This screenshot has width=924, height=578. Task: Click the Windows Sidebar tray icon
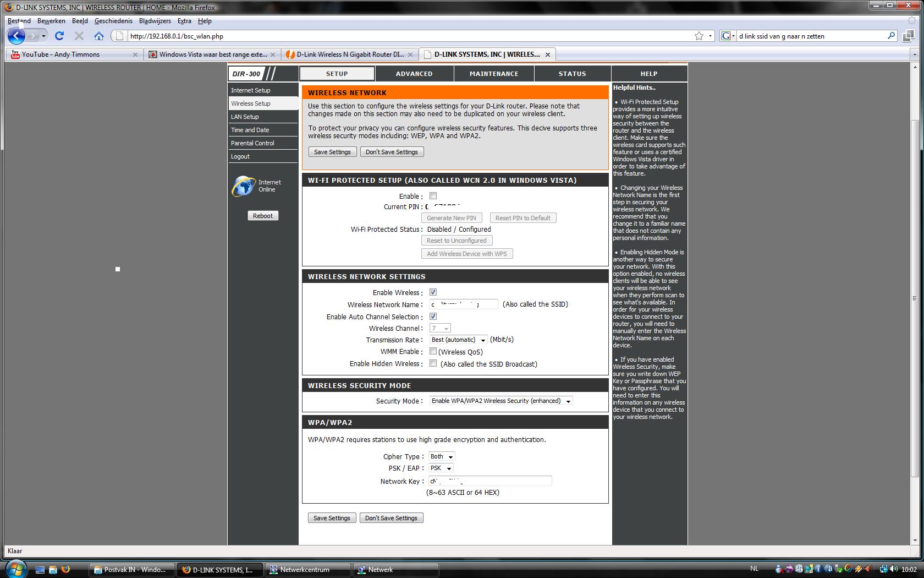tap(809, 569)
